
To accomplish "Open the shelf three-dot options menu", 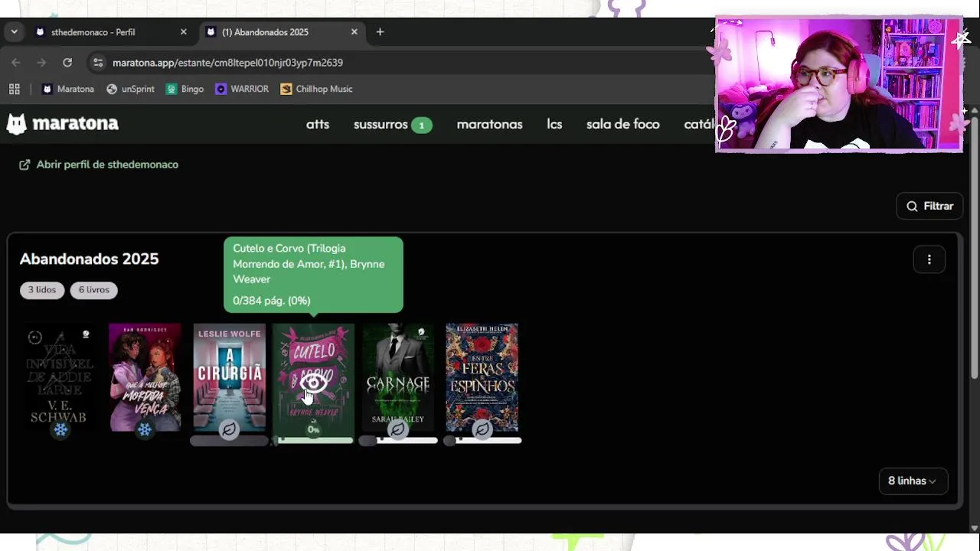I will 929,259.
